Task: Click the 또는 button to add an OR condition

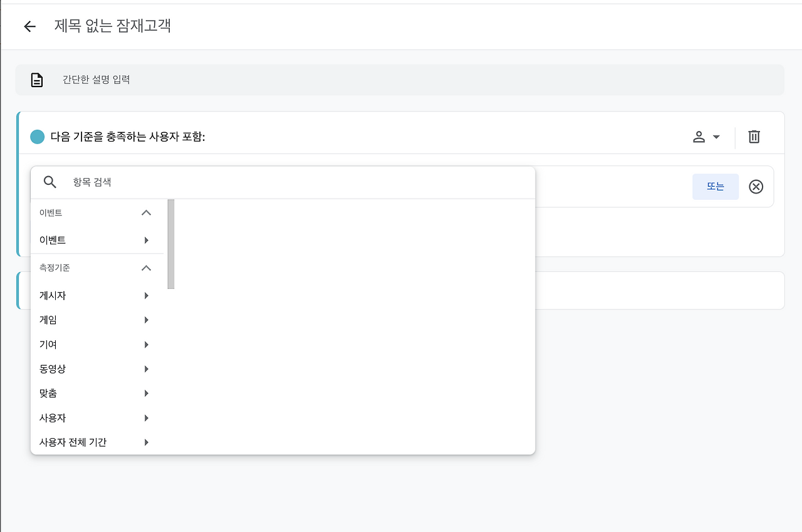Action: 715,186
